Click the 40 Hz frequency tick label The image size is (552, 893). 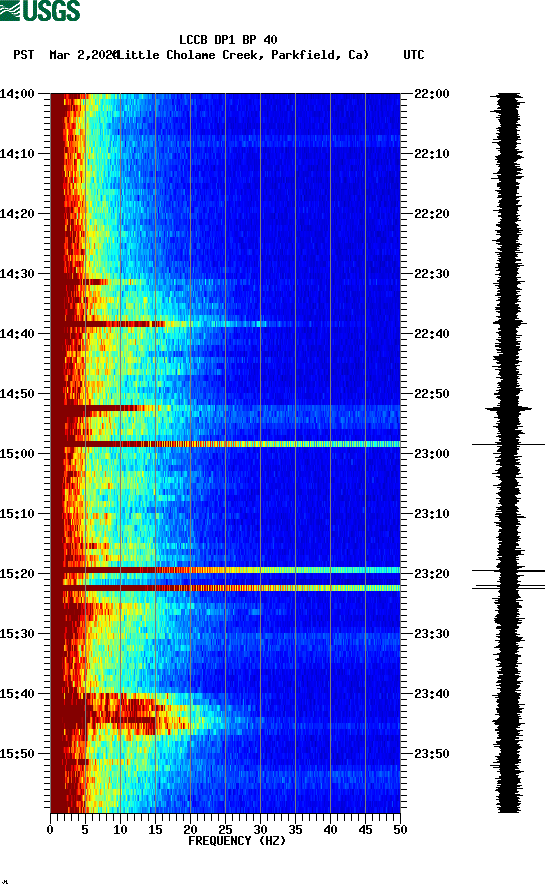(x=330, y=830)
